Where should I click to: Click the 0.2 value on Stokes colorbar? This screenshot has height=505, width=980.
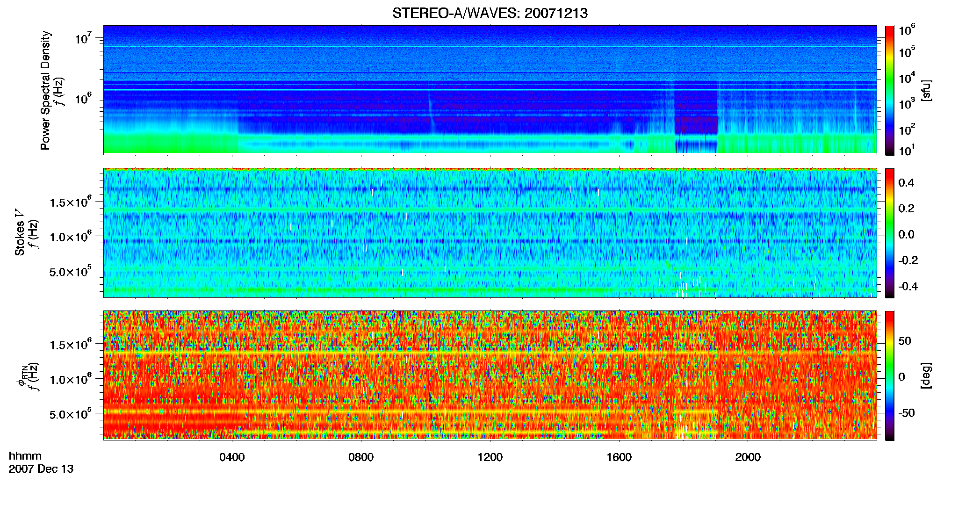click(x=906, y=209)
